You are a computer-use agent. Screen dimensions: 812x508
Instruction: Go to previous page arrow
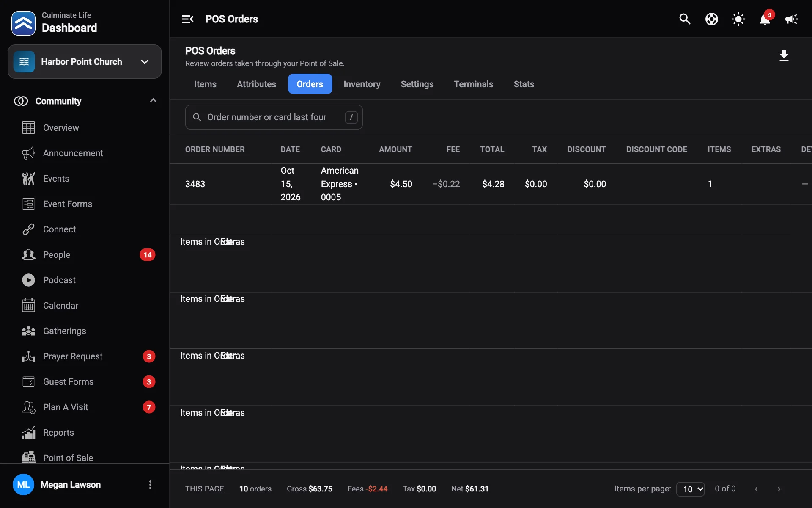756,489
